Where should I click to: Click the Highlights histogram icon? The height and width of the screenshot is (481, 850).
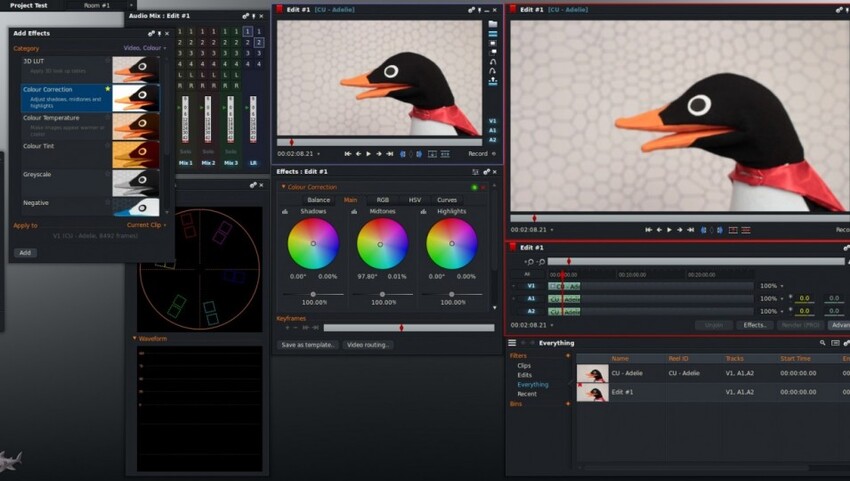(x=423, y=211)
